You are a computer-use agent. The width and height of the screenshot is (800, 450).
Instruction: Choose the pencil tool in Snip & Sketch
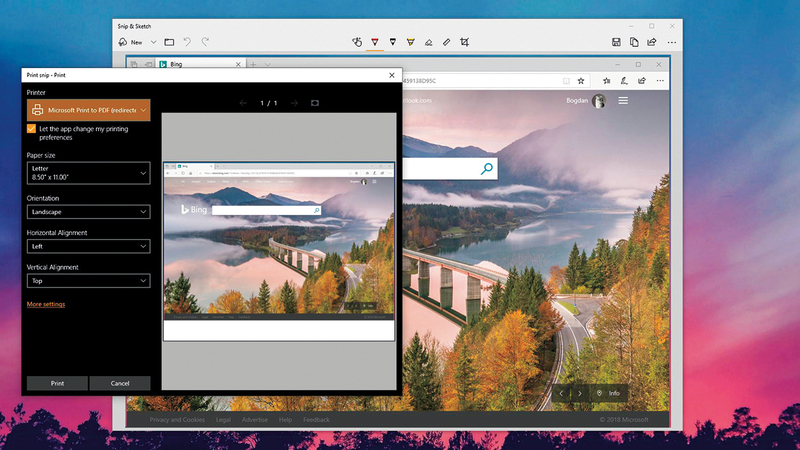point(393,42)
